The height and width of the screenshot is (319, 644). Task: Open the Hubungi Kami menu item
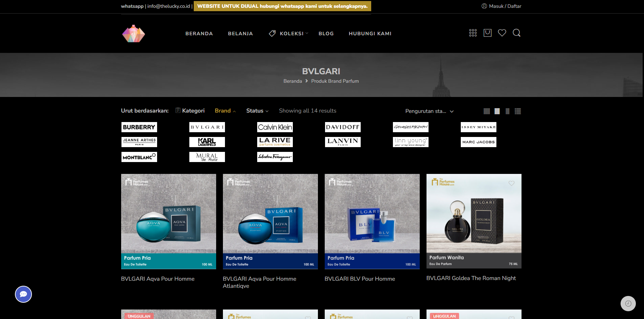click(370, 34)
